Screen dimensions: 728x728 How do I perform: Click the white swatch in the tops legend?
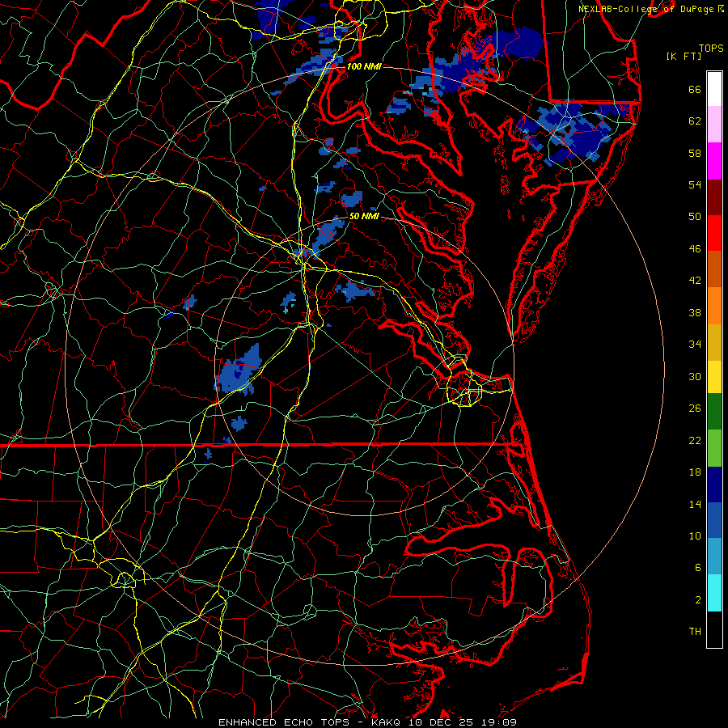point(714,89)
